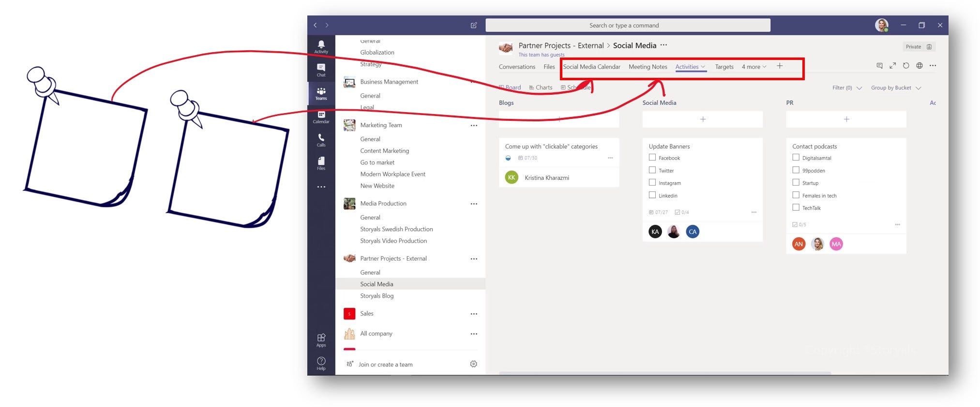Select the Globalization channel
980x407 pixels.
[x=377, y=52]
